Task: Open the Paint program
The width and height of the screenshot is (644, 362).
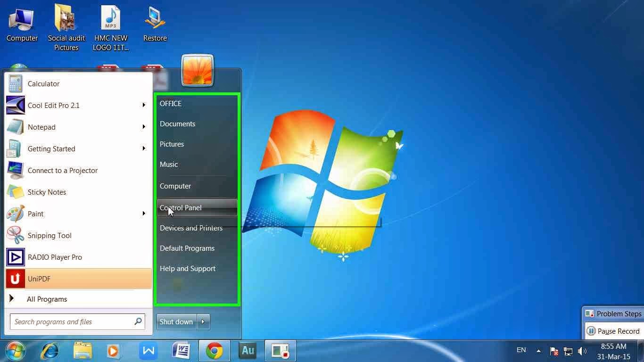Action: (78, 214)
